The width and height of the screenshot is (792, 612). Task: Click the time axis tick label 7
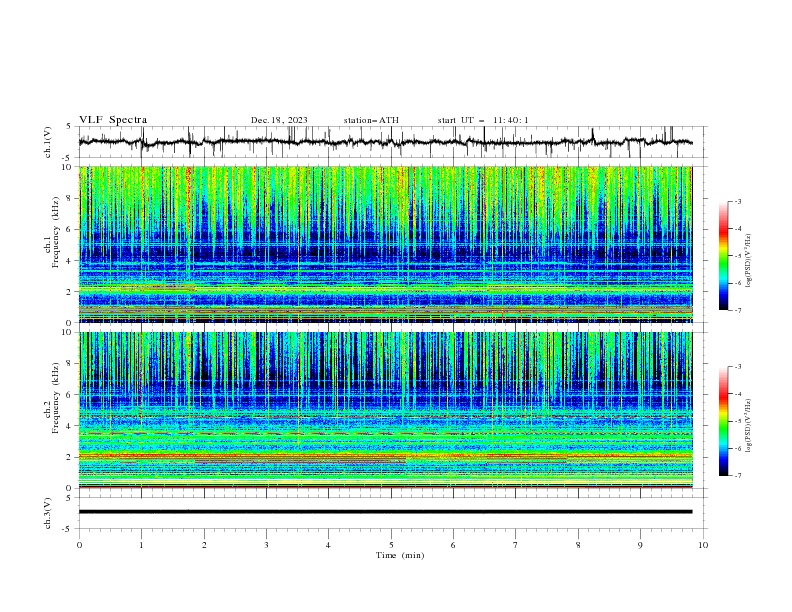(516, 545)
